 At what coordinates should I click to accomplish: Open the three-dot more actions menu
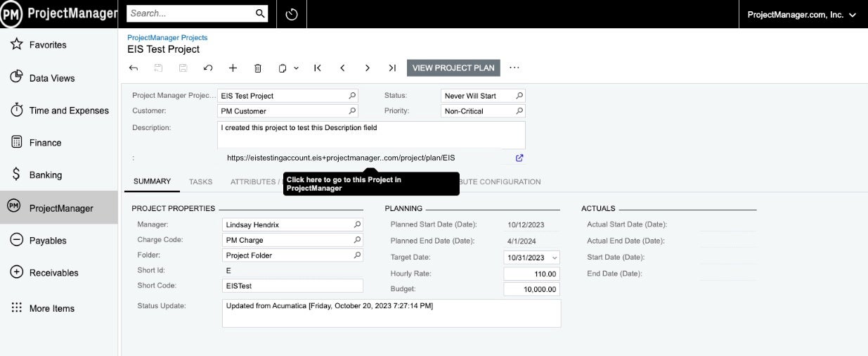[x=514, y=68]
